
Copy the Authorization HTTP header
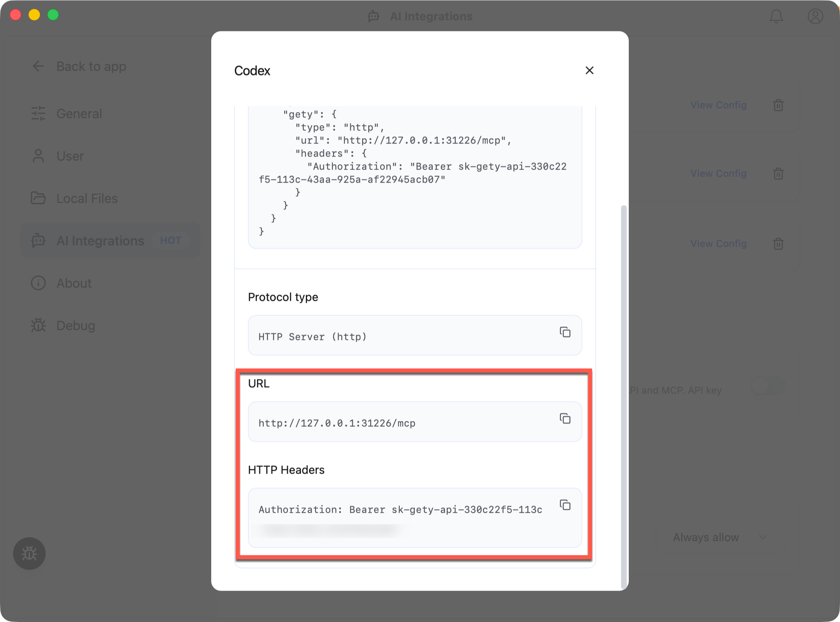tap(566, 505)
